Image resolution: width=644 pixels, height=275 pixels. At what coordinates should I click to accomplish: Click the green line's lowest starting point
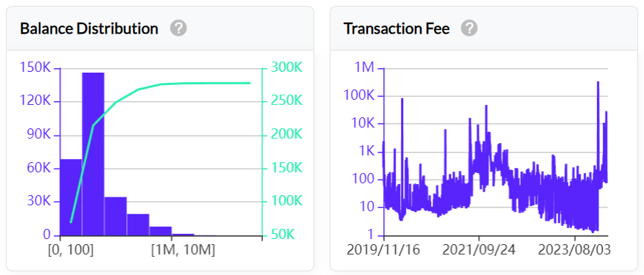(70, 222)
